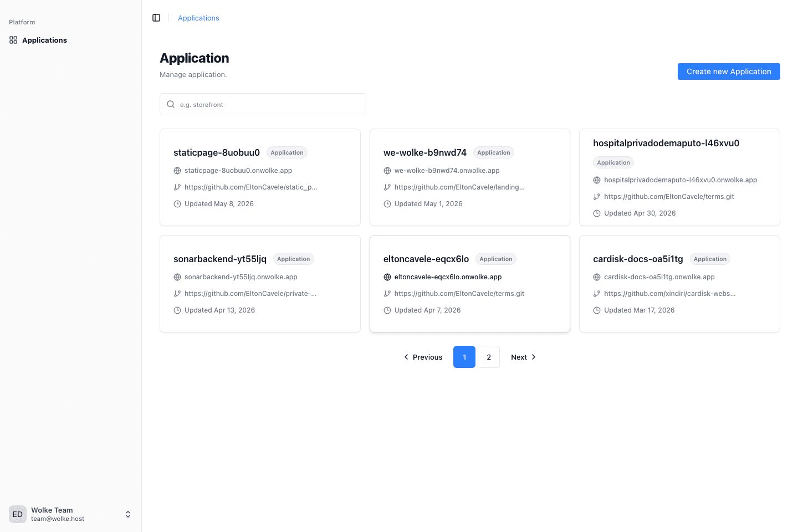
Task: Click sonarbackend-yt55ljq.onwolke.app domain text
Action: coord(241,277)
